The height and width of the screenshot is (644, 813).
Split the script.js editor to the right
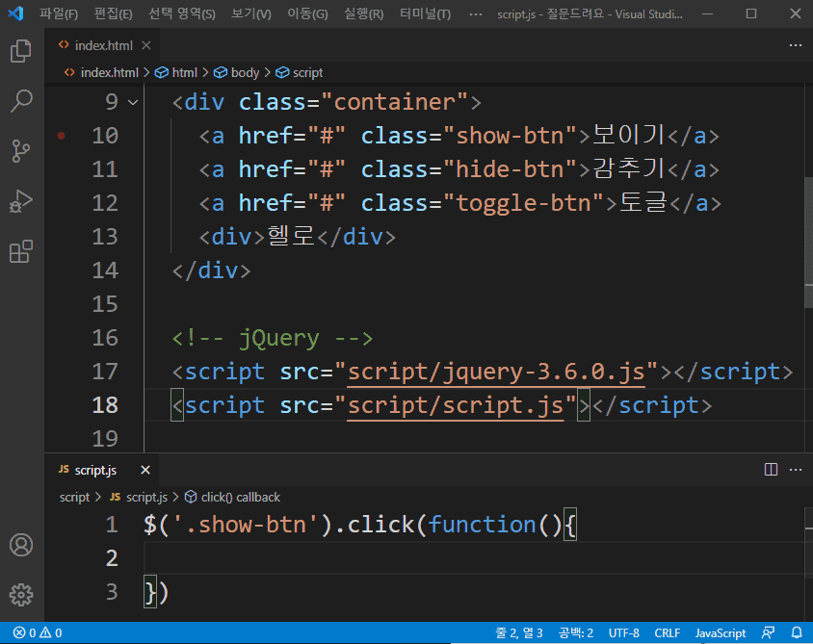click(771, 470)
